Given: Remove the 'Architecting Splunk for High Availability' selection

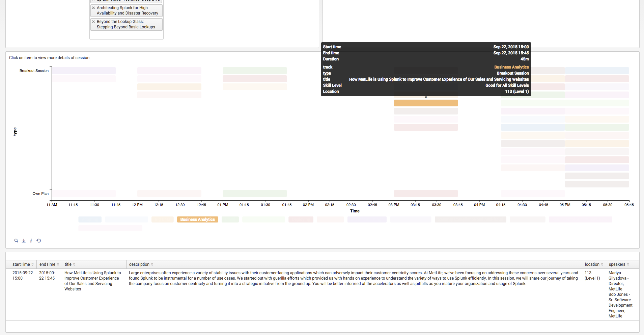Looking at the screenshot, I should (x=93, y=8).
